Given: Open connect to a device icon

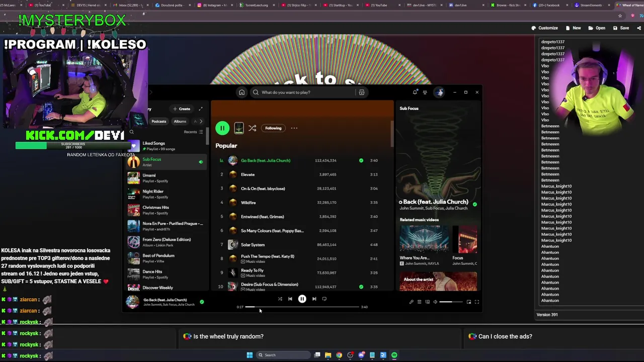Looking at the screenshot, I should [427, 302].
